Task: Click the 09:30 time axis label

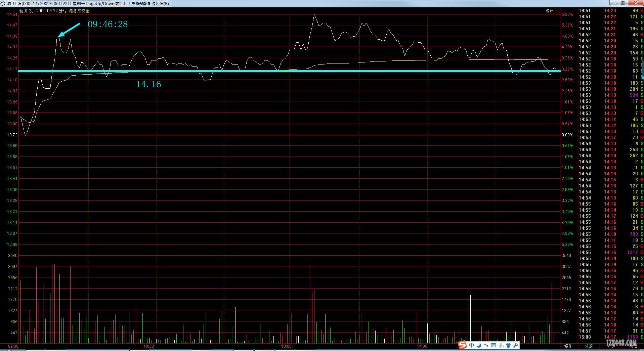Action: click(x=13, y=346)
